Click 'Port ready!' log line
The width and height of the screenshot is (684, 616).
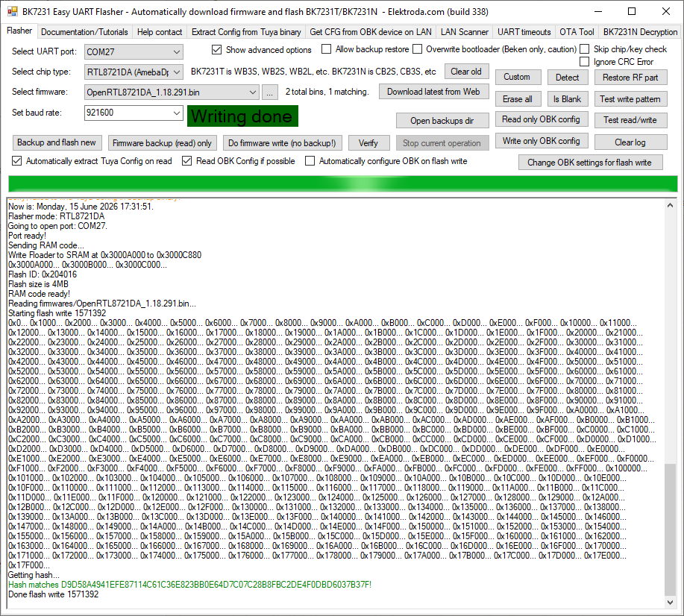27,236
